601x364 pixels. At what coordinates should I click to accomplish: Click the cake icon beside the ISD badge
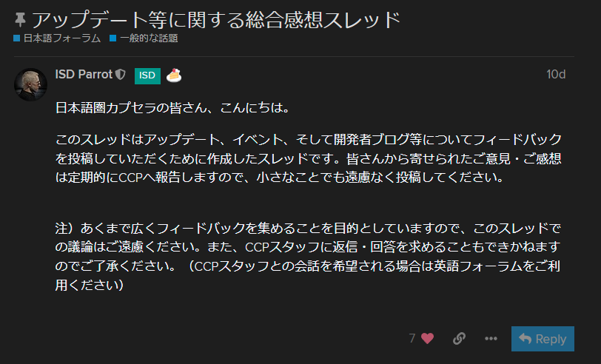174,74
